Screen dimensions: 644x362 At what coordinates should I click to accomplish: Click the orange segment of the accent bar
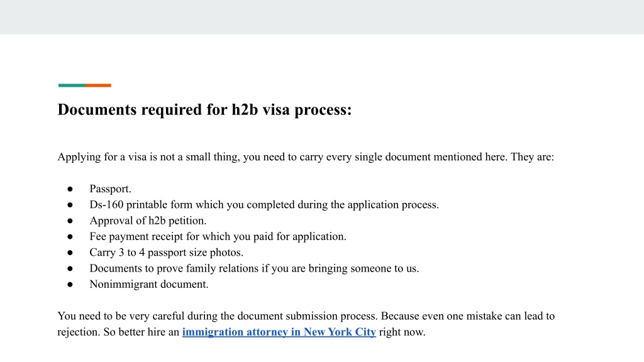coord(98,85)
